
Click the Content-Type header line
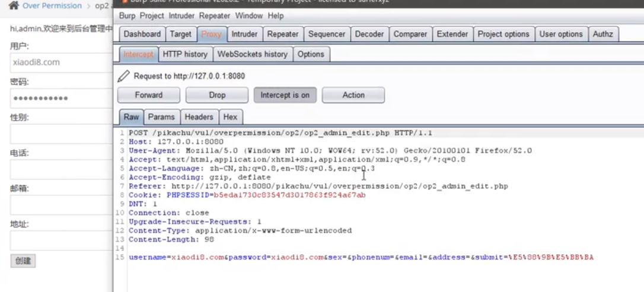[240, 231]
